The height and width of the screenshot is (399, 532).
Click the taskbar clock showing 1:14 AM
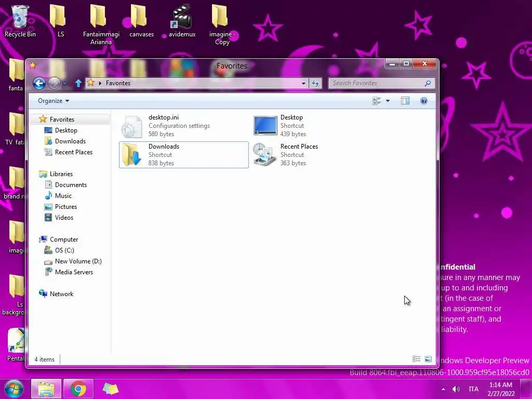[x=501, y=389]
